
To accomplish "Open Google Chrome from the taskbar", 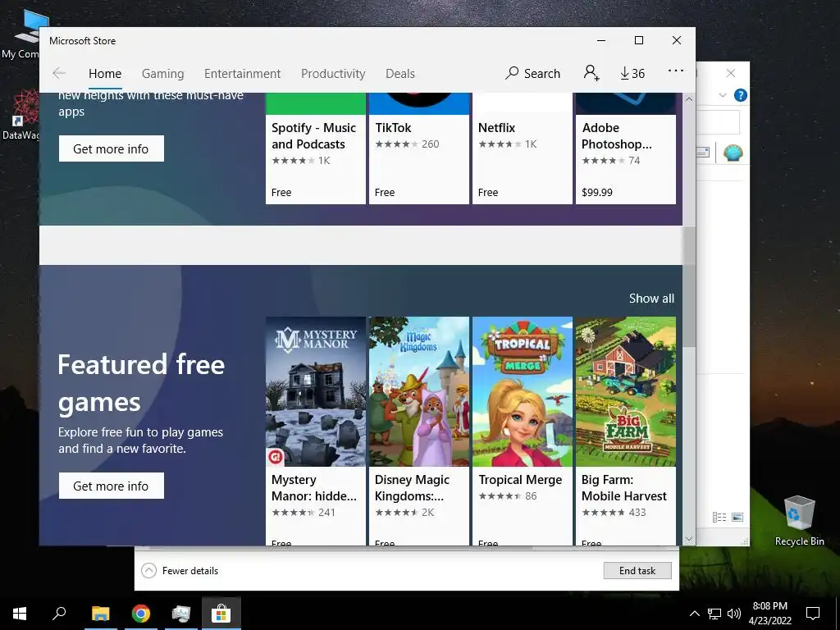I will point(140,614).
